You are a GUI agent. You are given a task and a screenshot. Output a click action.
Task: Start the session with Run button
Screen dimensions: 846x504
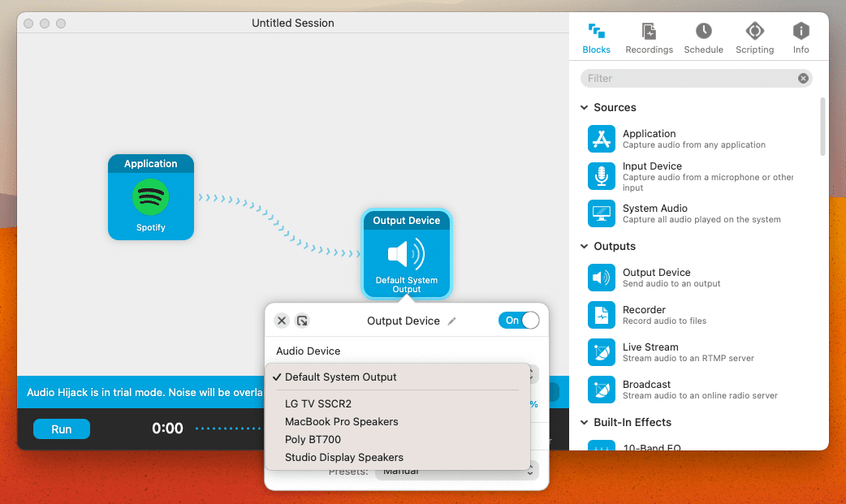62,429
